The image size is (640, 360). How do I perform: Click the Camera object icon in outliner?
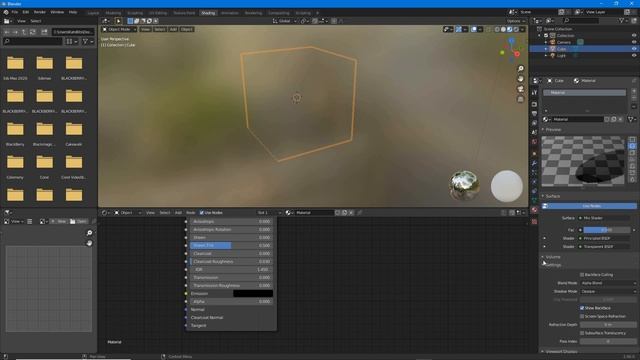click(553, 42)
